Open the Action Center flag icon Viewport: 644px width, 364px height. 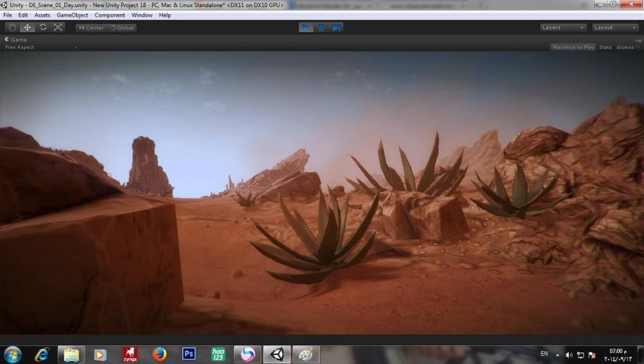pyautogui.click(x=592, y=355)
